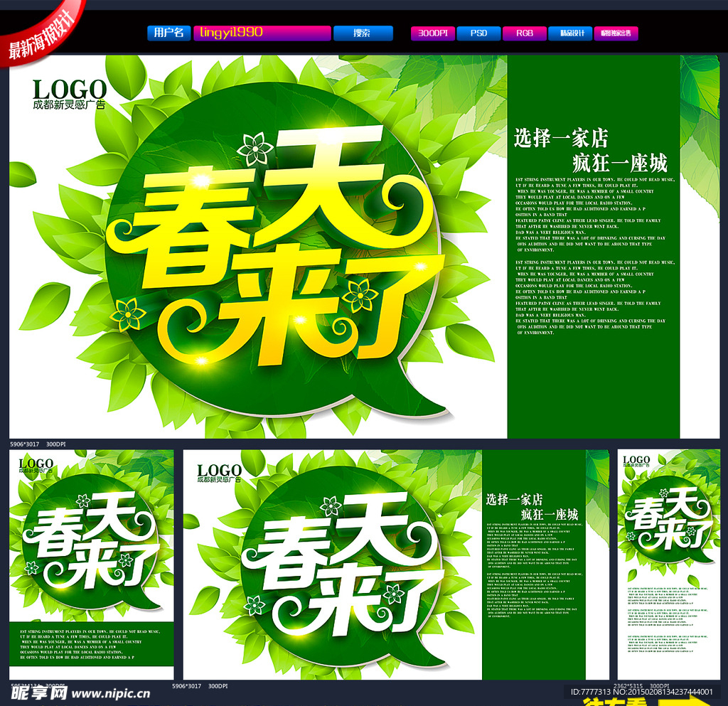Open the bottom-left square poster thumbnail
Viewport: 728px width, 706px height.
[x=91, y=565]
